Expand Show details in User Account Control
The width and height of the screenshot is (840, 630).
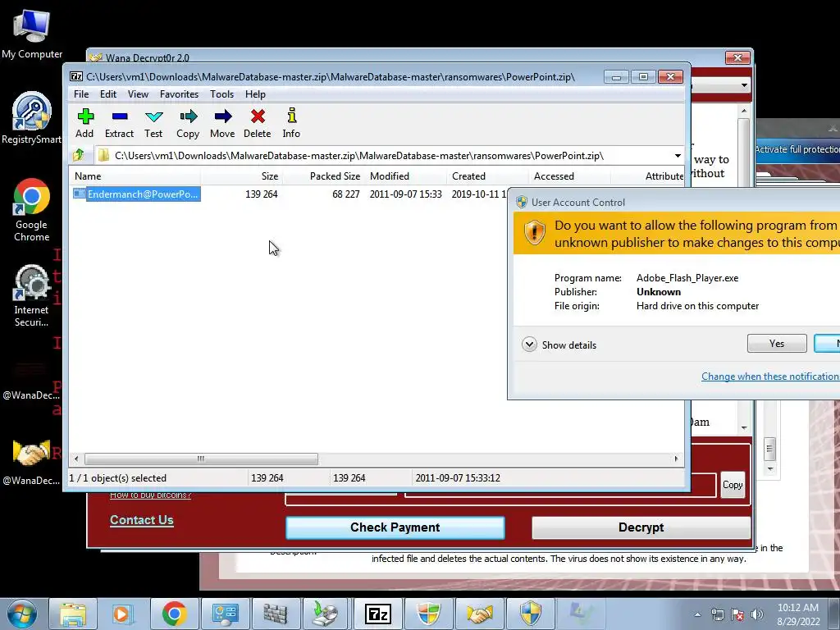[x=559, y=345]
